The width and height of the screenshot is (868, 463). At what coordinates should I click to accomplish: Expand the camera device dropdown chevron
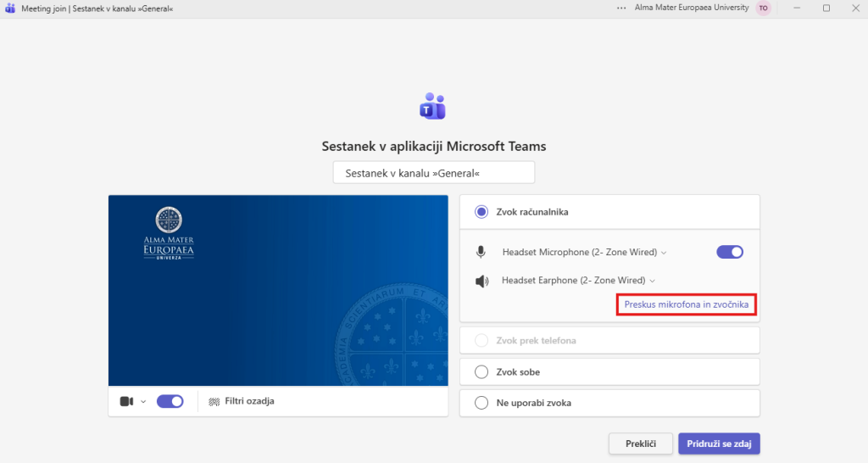143,402
